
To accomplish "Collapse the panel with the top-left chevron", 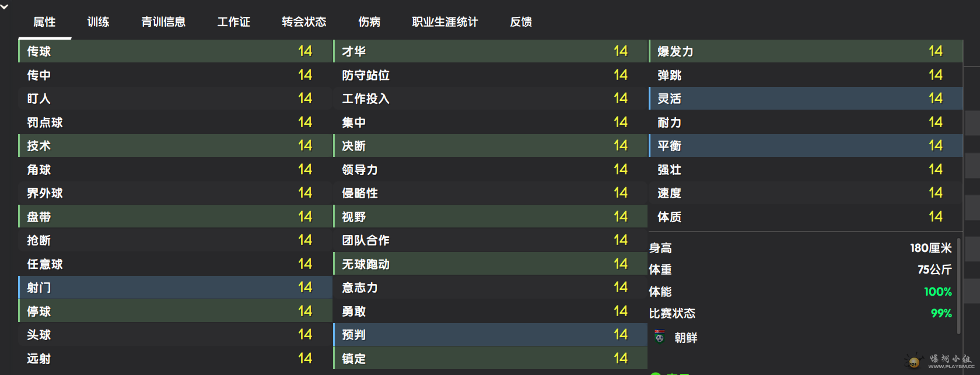I will [5, 7].
